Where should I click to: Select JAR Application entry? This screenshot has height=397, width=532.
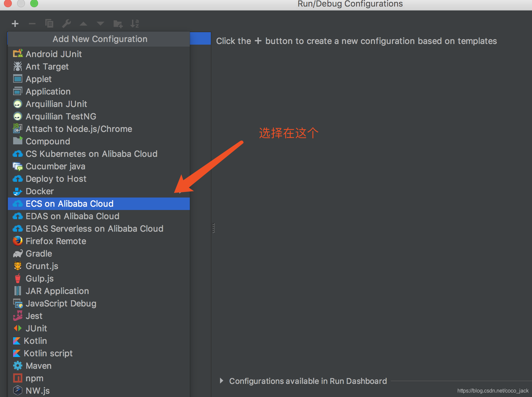click(x=99, y=291)
